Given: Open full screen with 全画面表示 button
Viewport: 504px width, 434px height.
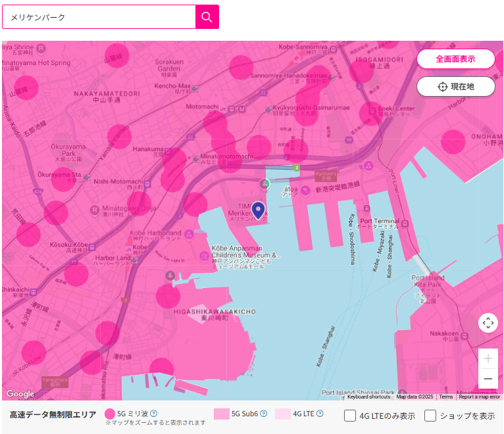Looking at the screenshot, I should tap(455, 59).
